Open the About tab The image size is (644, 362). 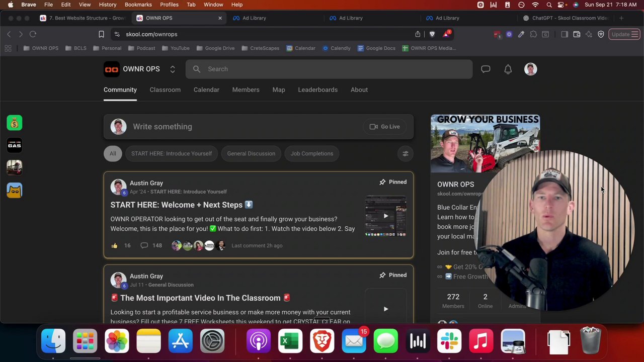[x=359, y=89]
